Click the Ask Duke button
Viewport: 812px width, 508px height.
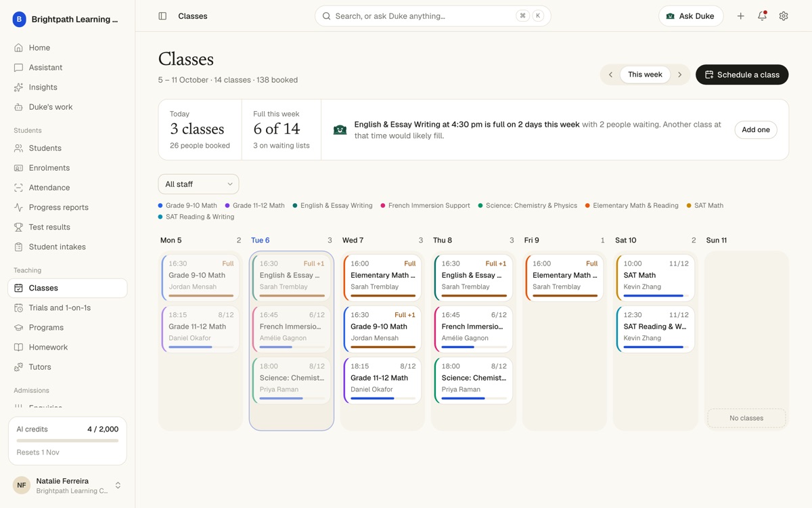[x=691, y=16]
